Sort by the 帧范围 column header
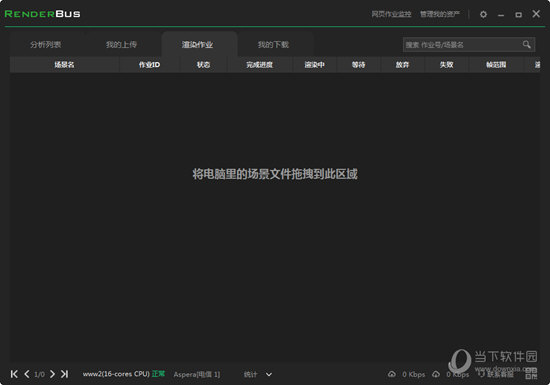The image size is (550, 385). [x=496, y=65]
